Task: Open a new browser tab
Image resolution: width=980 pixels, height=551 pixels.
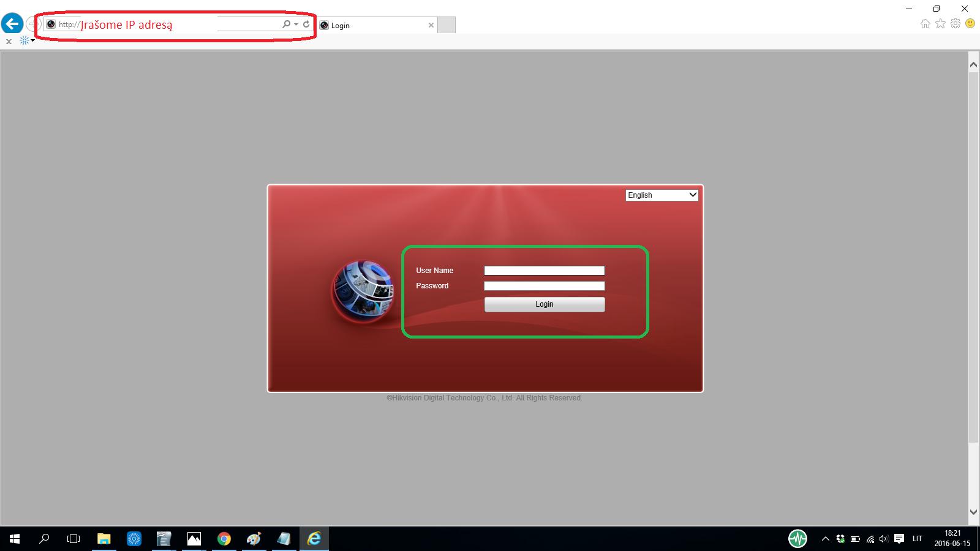Action: pos(447,25)
